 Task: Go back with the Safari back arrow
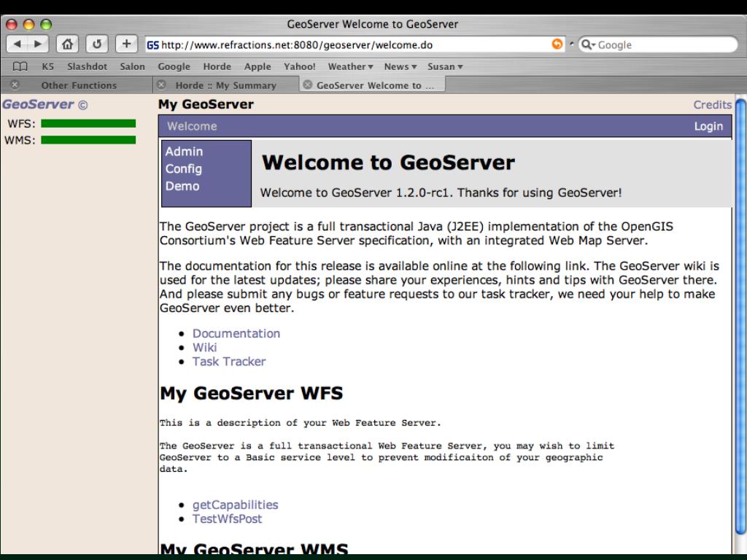[18, 44]
